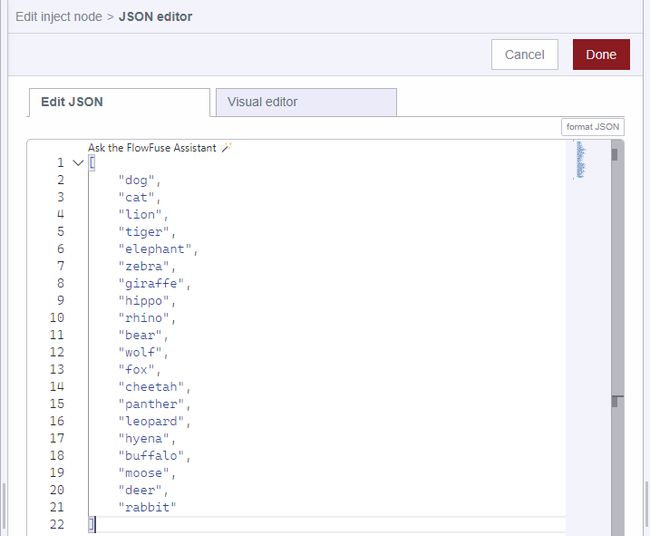Click the "tiger" string on line 5
The width and height of the screenshot is (650, 536).
pos(143,232)
